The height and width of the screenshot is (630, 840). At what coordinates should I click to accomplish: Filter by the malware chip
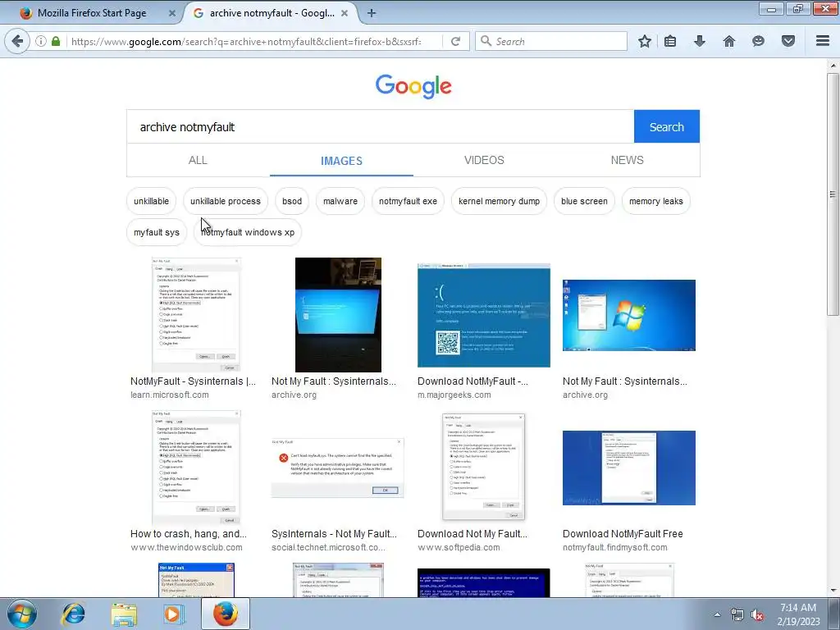(340, 202)
